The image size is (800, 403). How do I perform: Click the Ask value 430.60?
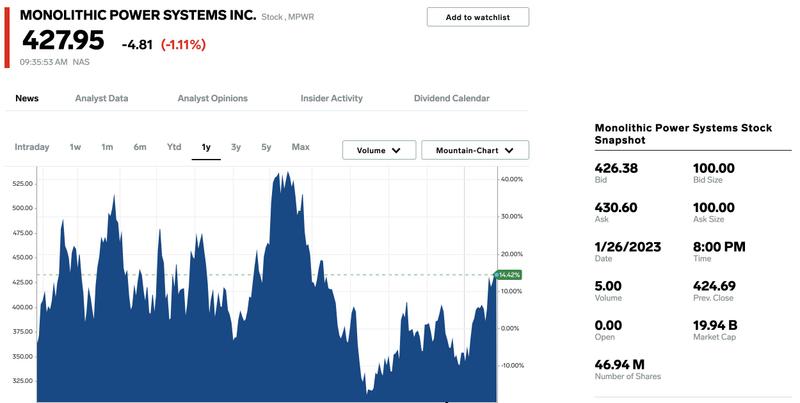click(616, 207)
